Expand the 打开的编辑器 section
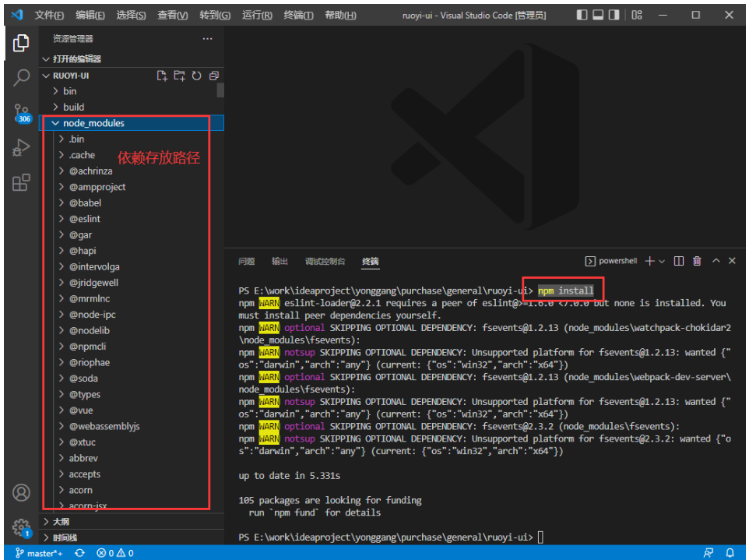The height and width of the screenshot is (560, 749). (132, 58)
